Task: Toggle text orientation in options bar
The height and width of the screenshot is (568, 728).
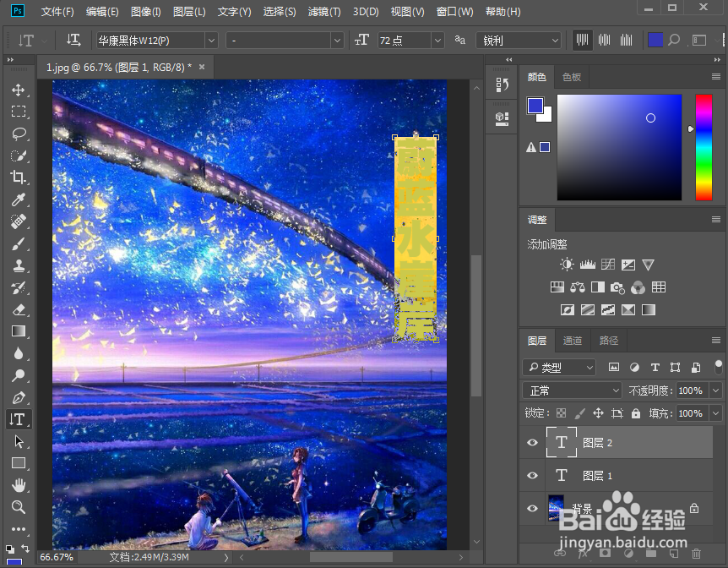Action: tap(73, 41)
